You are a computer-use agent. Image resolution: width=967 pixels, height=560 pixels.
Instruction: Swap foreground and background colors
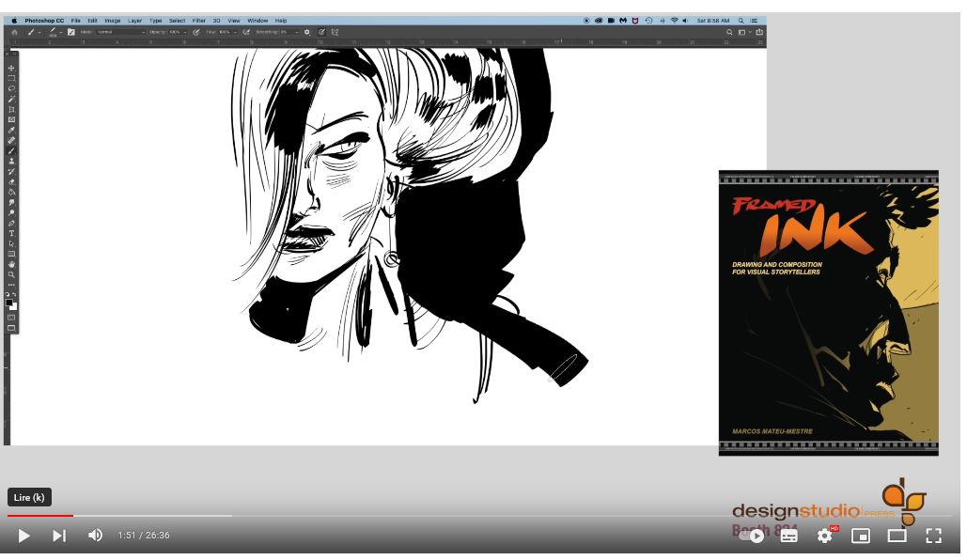tap(14, 295)
